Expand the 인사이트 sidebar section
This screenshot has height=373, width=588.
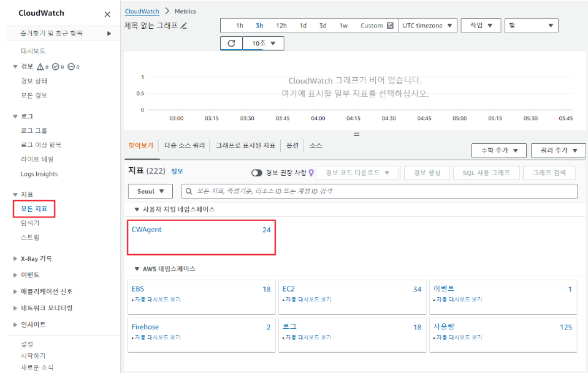pyautogui.click(x=15, y=325)
